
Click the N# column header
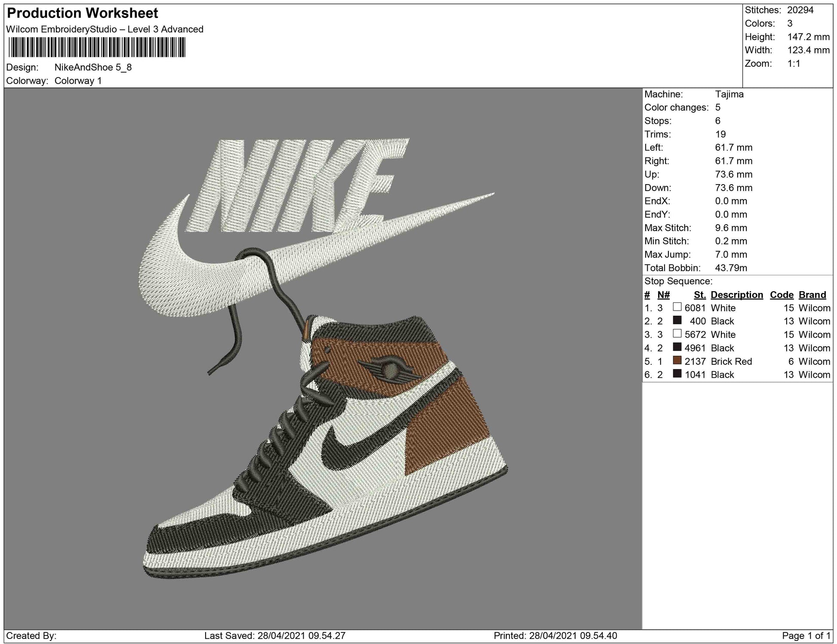(x=663, y=295)
